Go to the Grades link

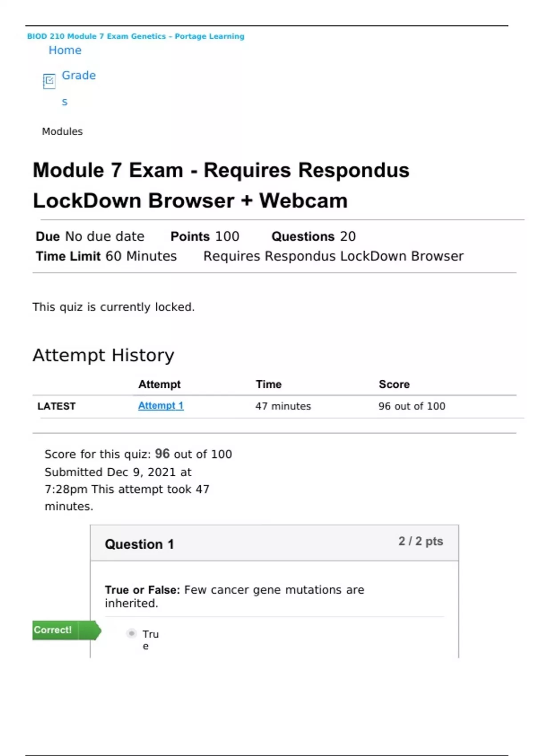tap(78, 76)
